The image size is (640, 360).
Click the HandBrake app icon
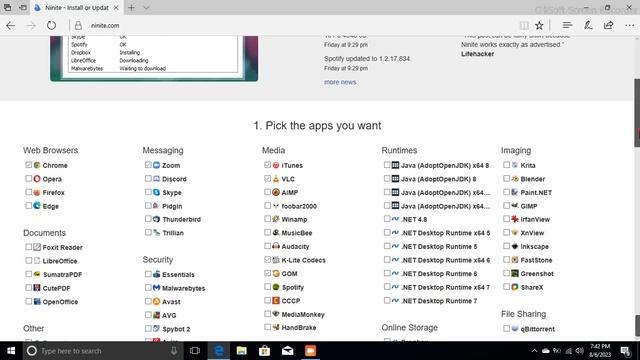[276, 327]
